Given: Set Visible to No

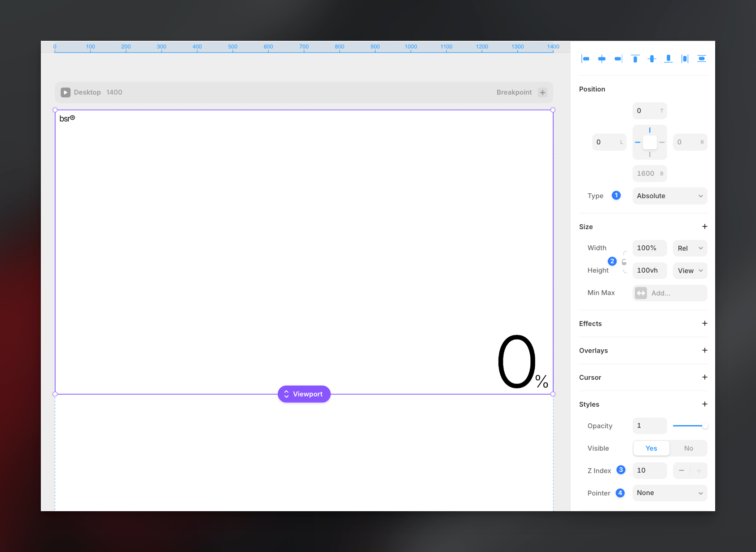Looking at the screenshot, I should coord(688,448).
